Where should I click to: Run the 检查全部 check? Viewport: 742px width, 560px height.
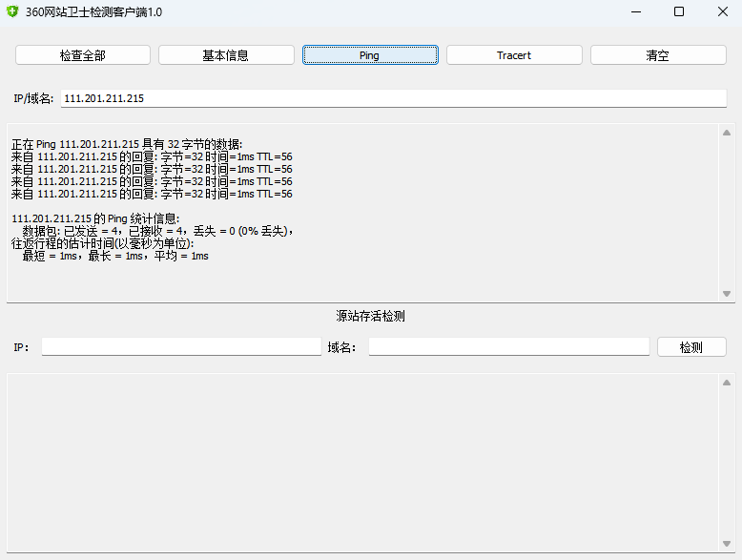83,55
